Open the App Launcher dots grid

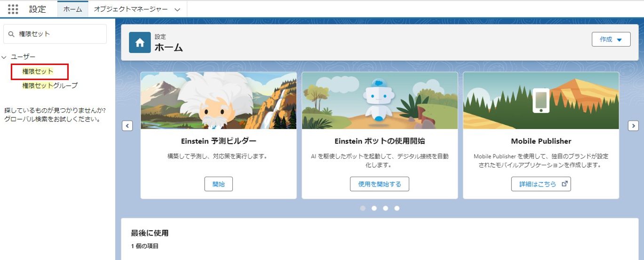[13, 9]
